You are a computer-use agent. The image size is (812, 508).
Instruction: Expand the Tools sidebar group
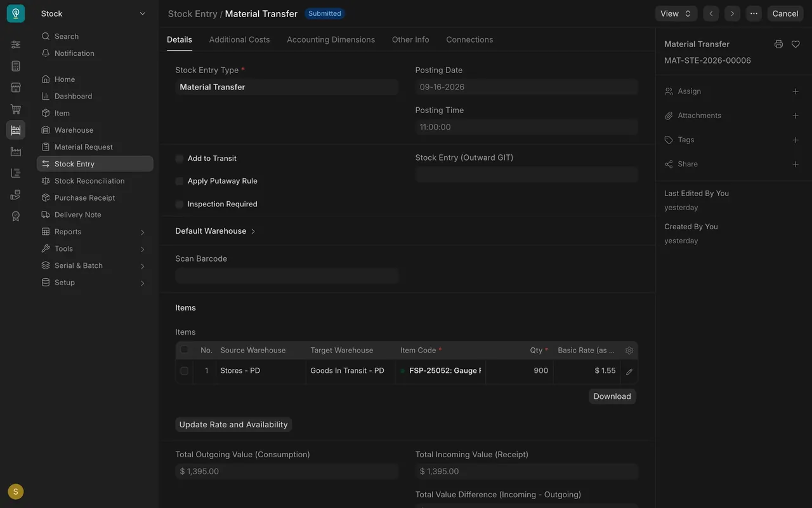95,249
